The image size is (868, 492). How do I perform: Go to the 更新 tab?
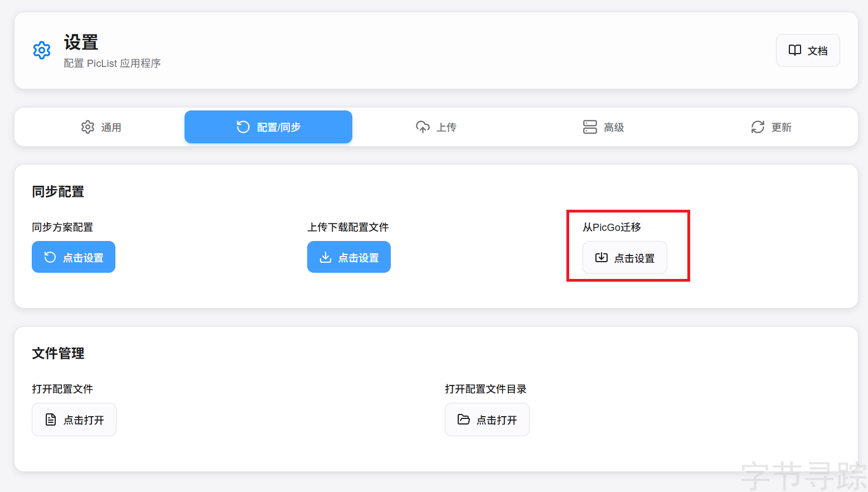point(772,127)
